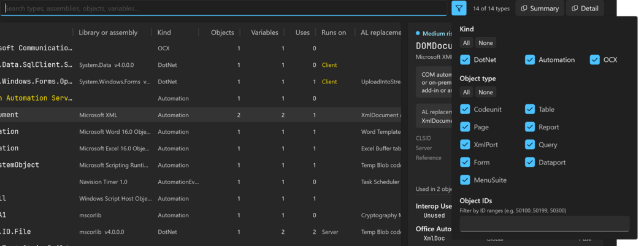This screenshot has width=644, height=246.
Task: Copy the Summary report
Action: tap(540, 8)
